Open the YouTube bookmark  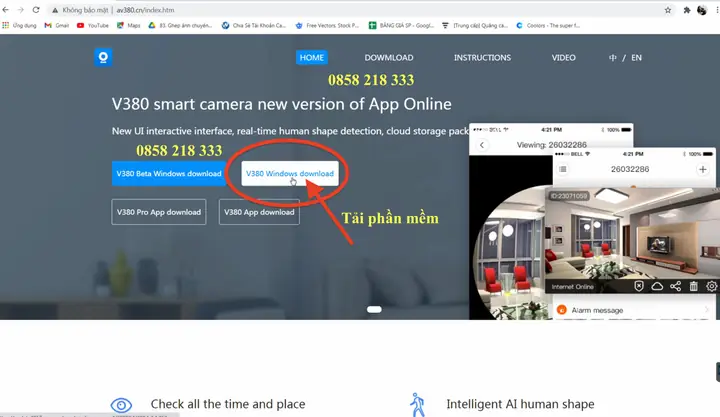(x=93, y=25)
